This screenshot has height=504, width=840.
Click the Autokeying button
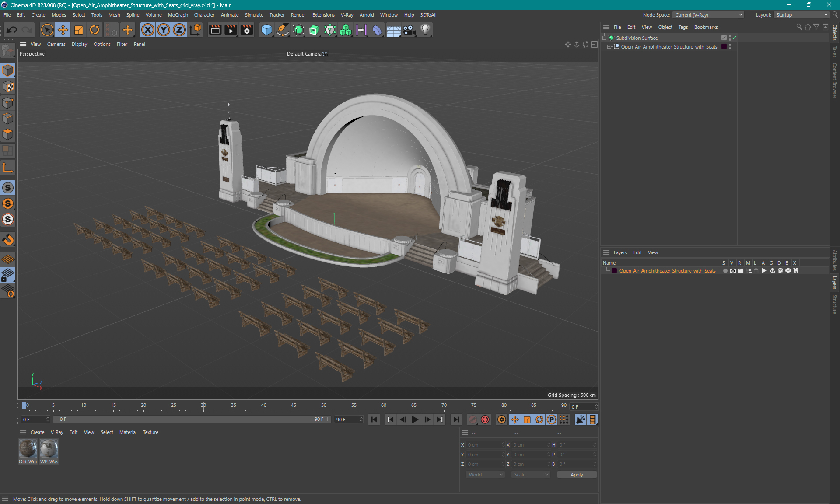(x=485, y=420)
